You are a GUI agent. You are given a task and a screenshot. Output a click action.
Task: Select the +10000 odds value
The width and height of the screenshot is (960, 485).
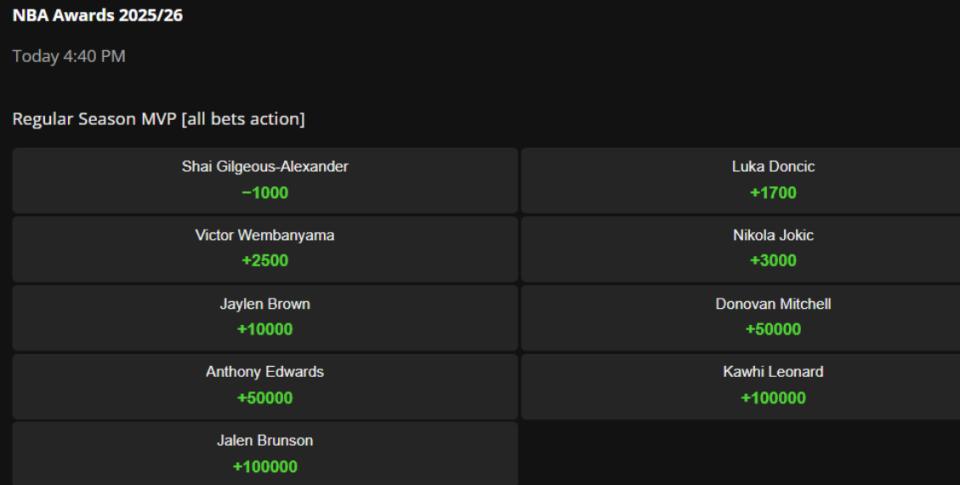tap(265, 329)
